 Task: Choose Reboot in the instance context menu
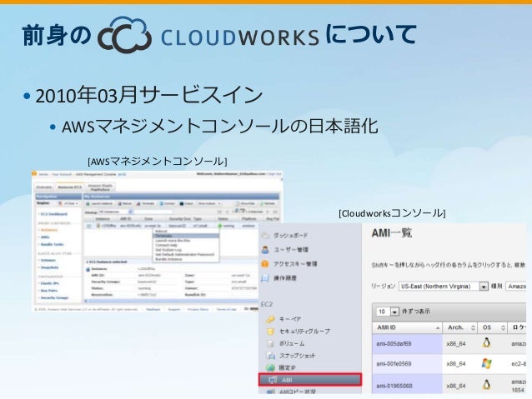click(x=186, y=232)
